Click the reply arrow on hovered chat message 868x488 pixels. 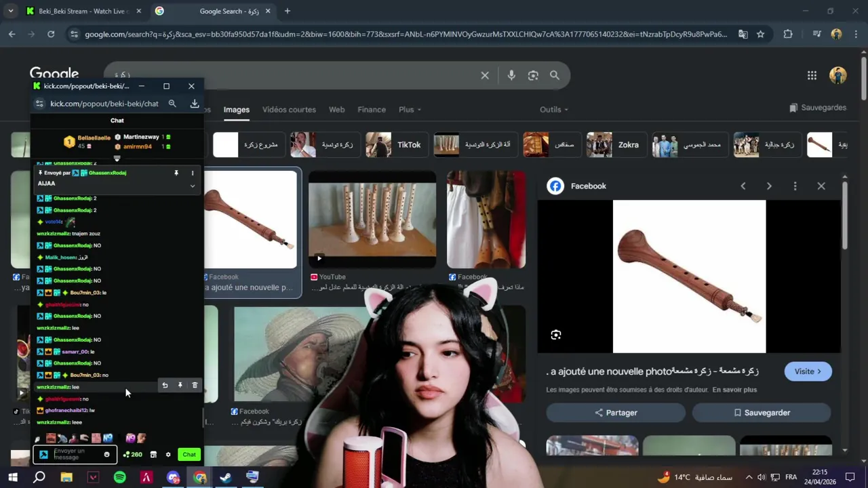click(165, 385)
